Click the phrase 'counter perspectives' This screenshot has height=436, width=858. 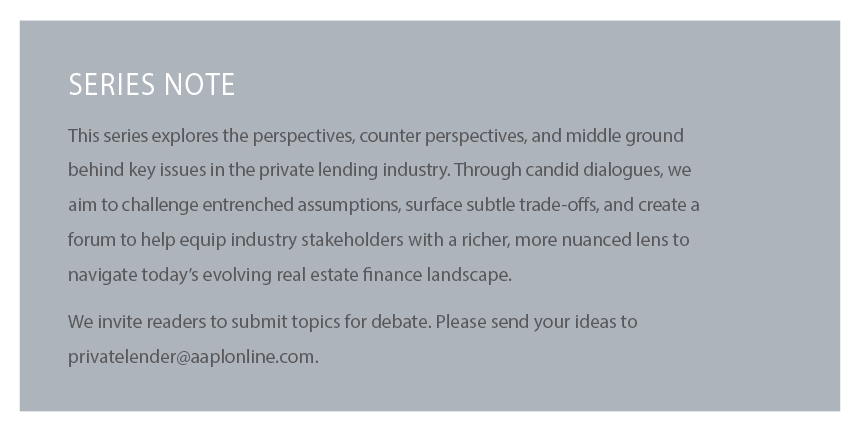click(x=443, y=136)
